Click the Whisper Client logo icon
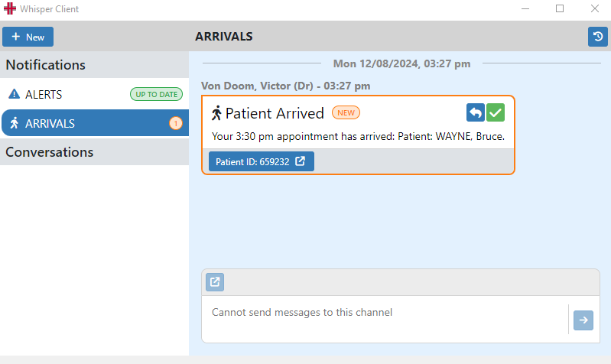Screen dimensions: 611x364 (x=10, y=8)
